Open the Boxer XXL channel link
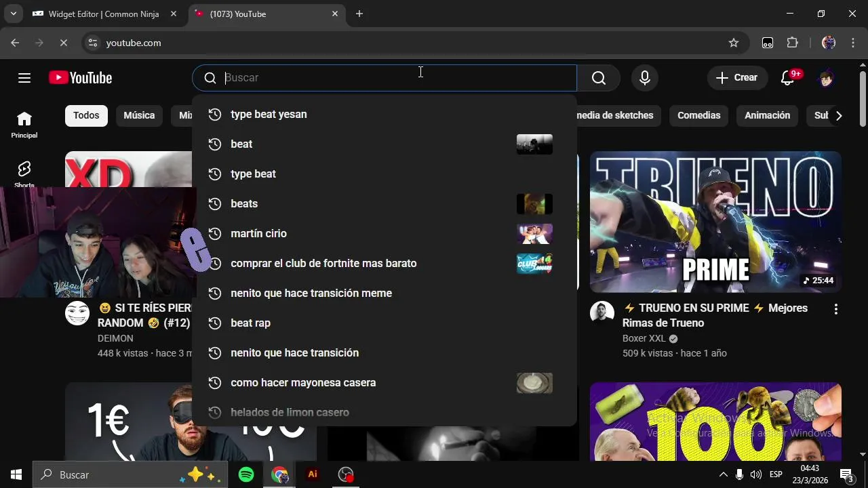The height and width of the screenshot is (488, 868). tap(644, 338)
